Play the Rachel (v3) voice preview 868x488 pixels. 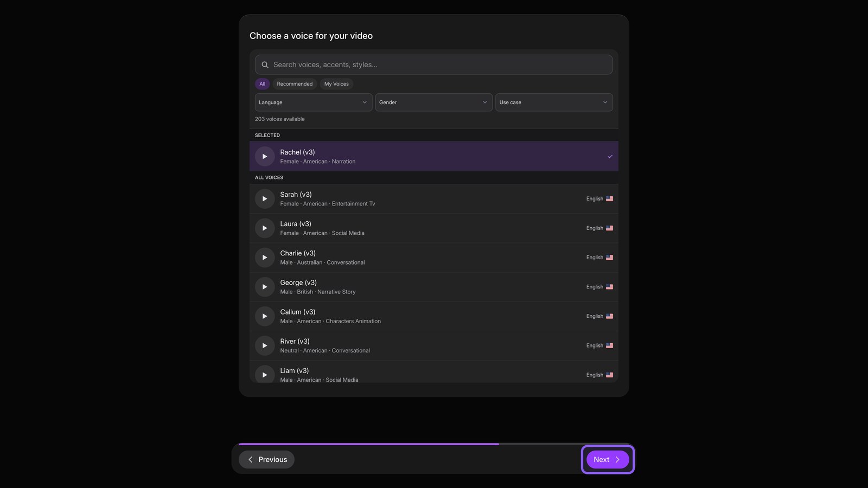265,157
